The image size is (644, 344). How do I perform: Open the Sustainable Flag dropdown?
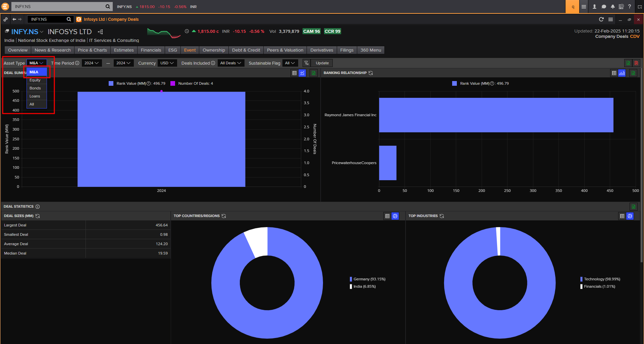tap(289, 63)
